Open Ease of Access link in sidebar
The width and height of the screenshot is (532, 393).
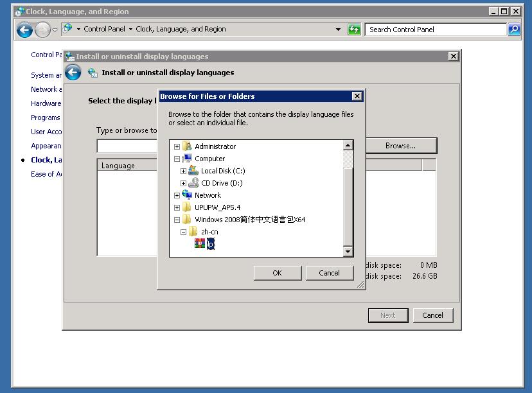(x=46, y=174)
